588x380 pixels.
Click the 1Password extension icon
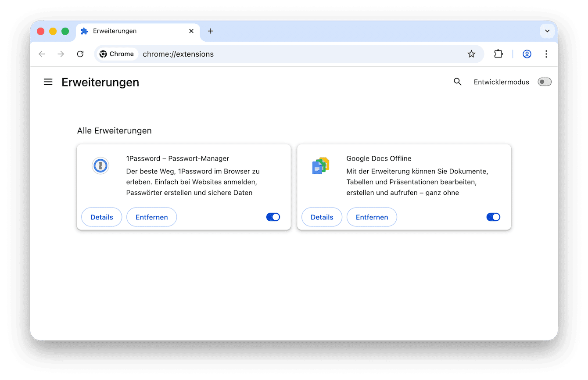point(100,165)
